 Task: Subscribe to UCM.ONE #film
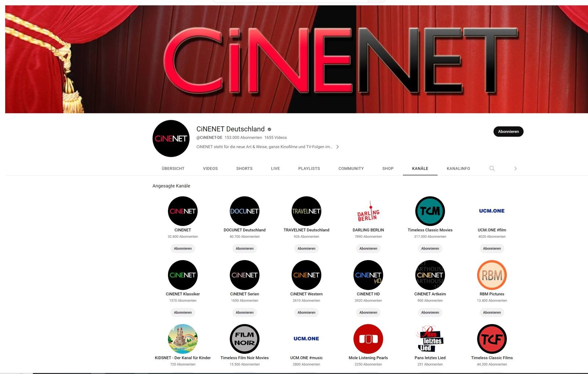[492, 249]
